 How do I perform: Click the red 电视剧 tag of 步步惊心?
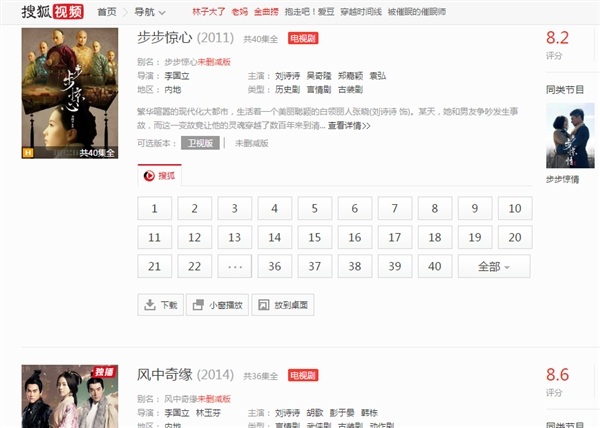pyautogui.click(x=303, y=38)
